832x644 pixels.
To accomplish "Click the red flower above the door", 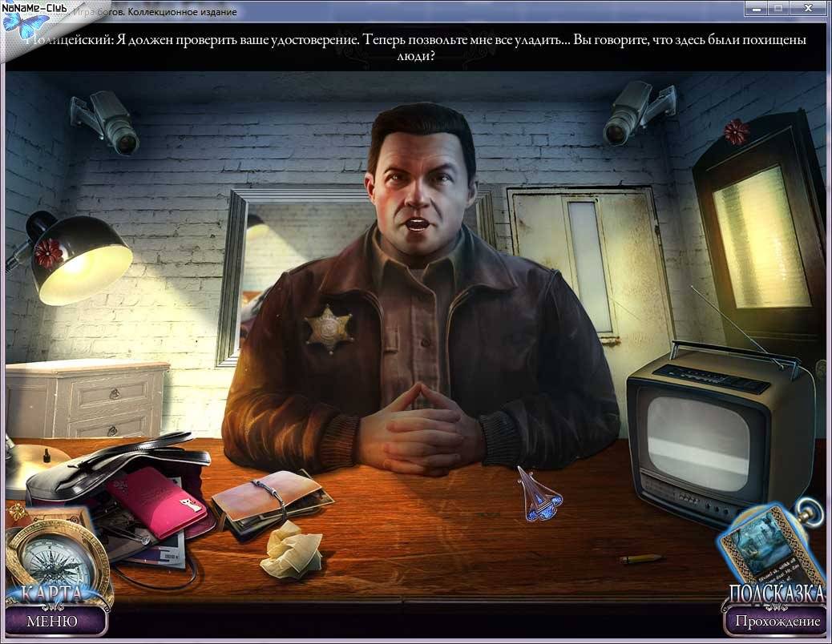I will click(737, 131).
